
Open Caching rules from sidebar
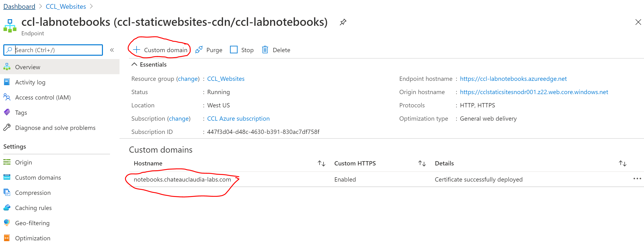[33, 208]
